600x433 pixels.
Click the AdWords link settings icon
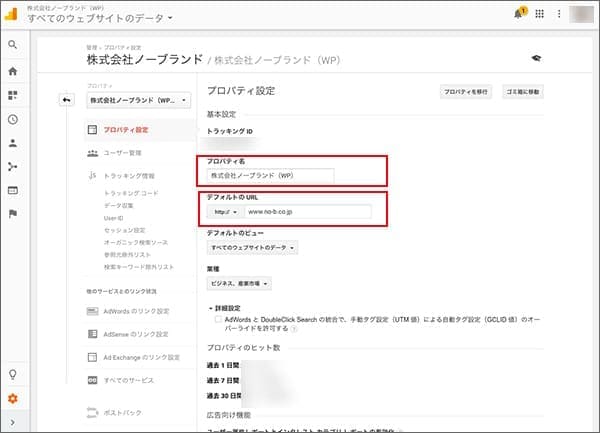coord(92,311)
